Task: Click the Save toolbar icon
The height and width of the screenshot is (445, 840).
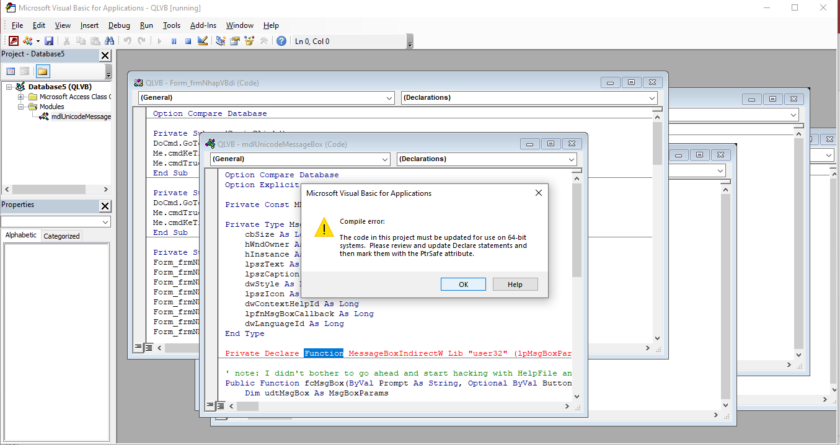Action: click(49, 41)
